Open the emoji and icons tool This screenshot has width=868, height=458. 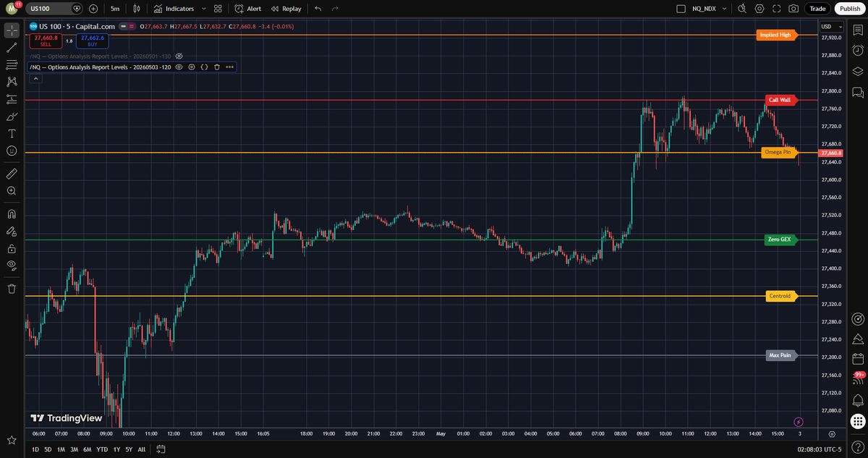12,150
